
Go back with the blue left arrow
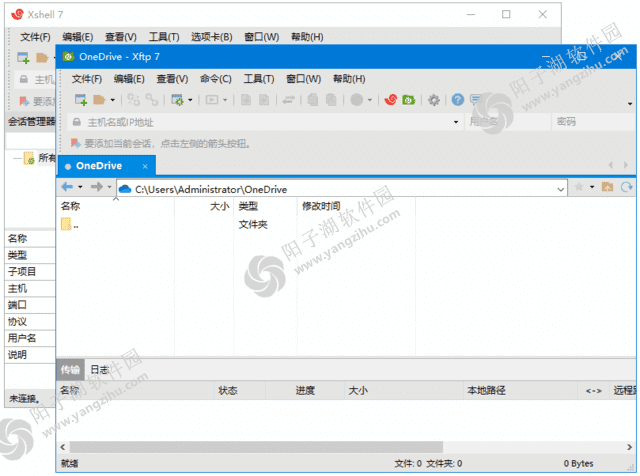[67, 187]
